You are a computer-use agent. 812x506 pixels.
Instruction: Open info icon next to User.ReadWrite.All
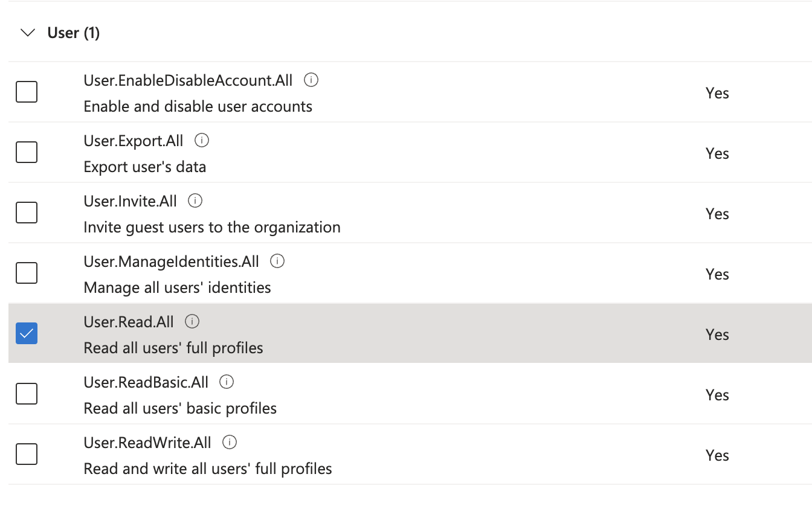pos(230,442)
